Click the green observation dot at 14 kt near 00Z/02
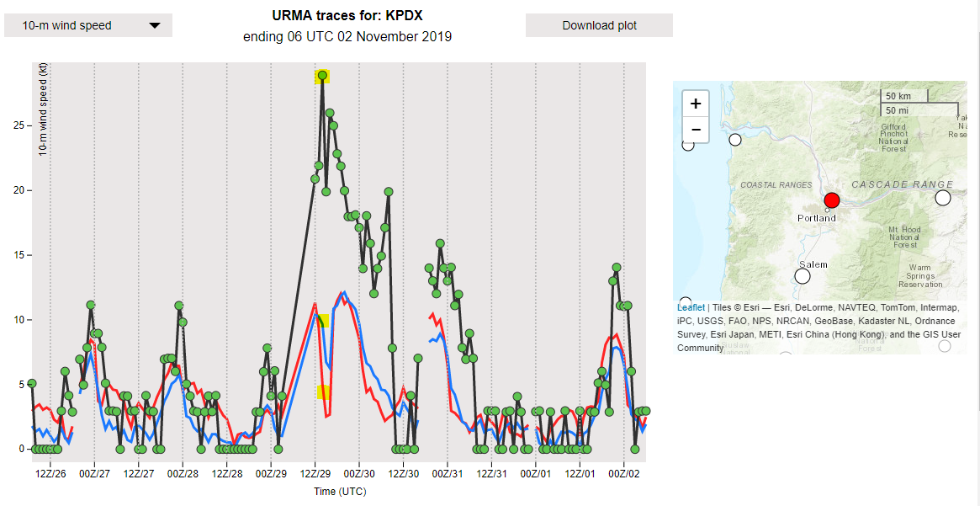 pyautogui.click(x=617, y=267)
